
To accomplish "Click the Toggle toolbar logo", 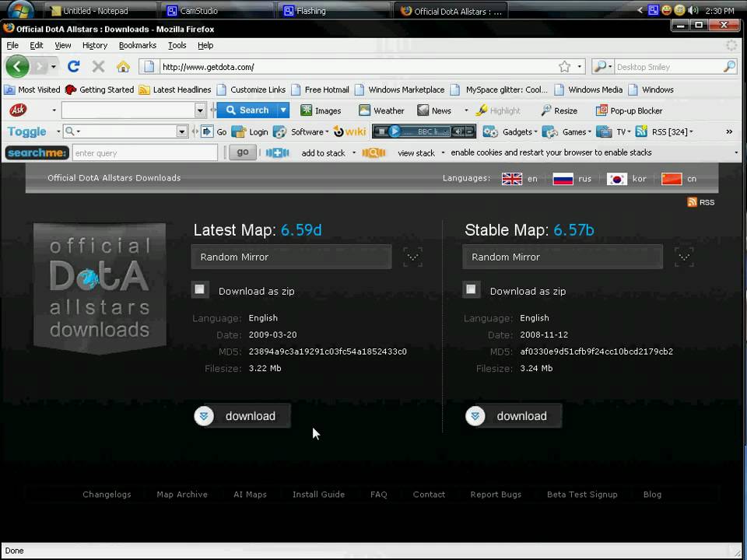I will click(x=26, y=131).
